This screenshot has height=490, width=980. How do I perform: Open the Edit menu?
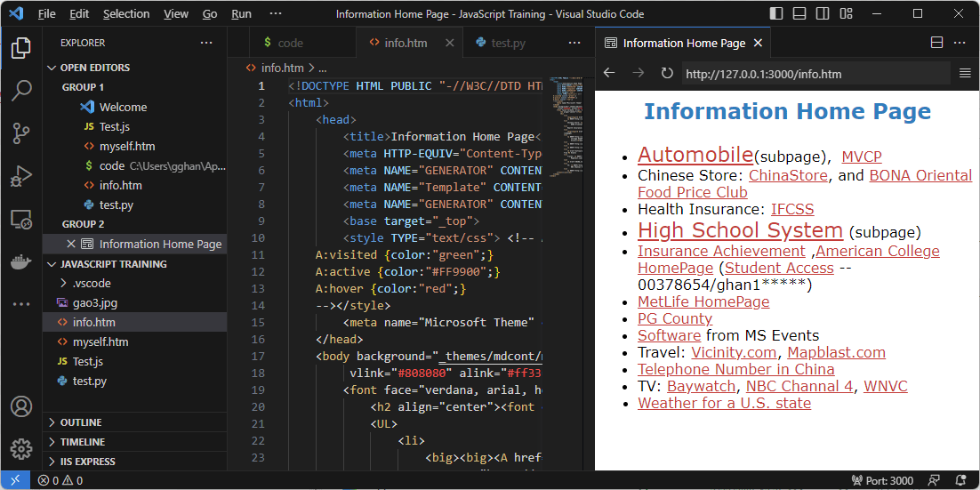(x=79, y=13)
